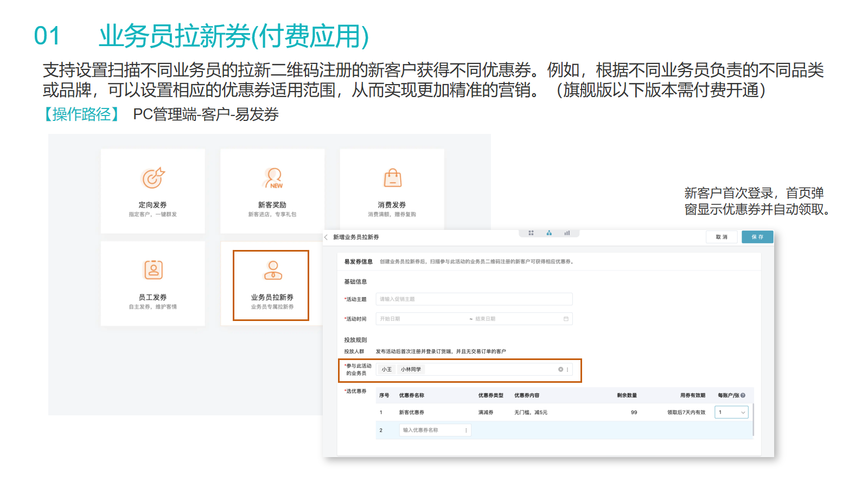Click the 新客进店,专享礼包 subtitle text
This screenshot has width=868, height=488.
[272, 214]
